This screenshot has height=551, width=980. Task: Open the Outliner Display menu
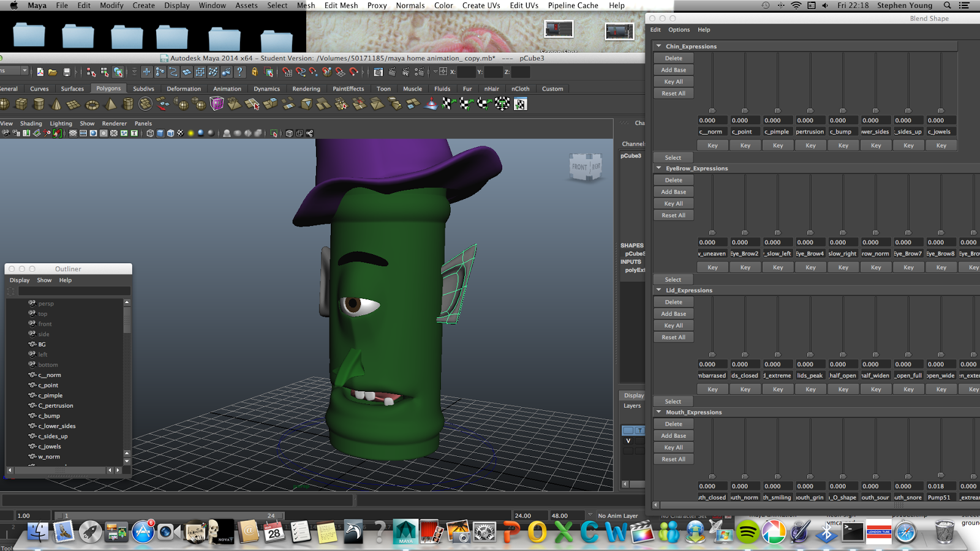click(20, 280)
